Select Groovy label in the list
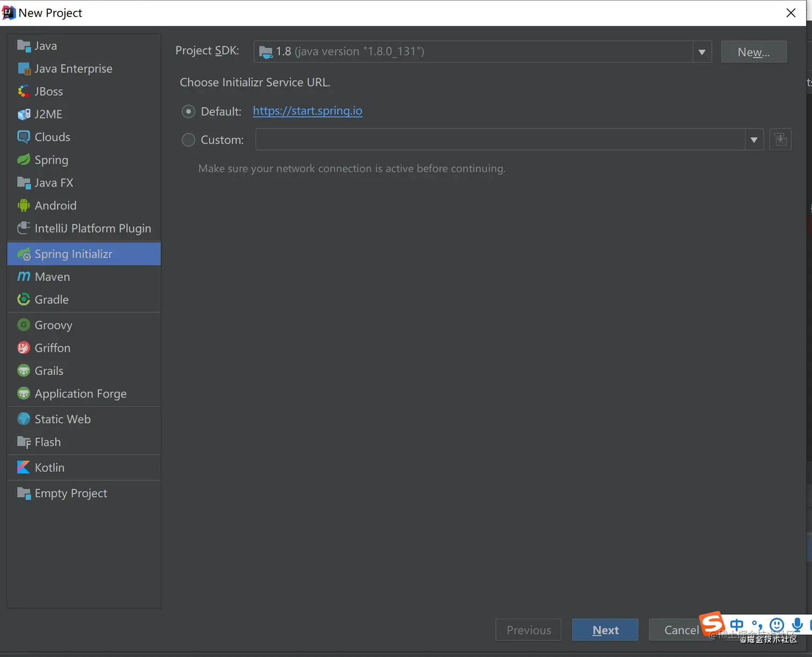812x657 pixels. (x=53, y=326)
